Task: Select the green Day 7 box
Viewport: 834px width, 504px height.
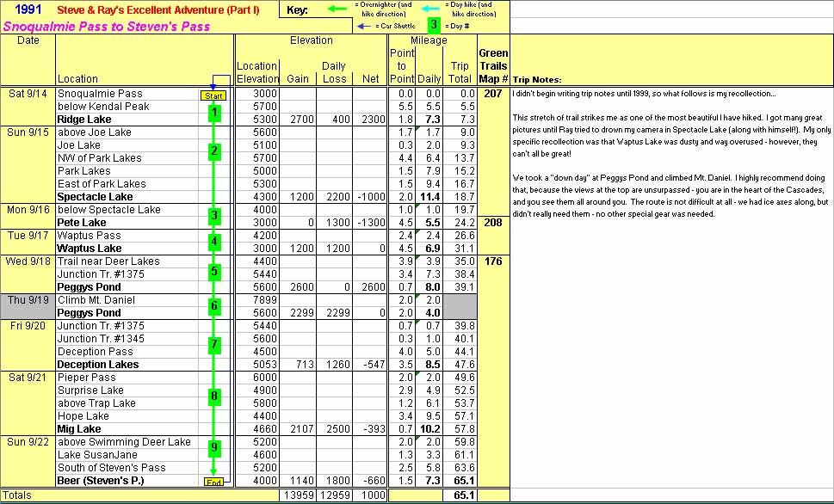Action: pos(214,345)
